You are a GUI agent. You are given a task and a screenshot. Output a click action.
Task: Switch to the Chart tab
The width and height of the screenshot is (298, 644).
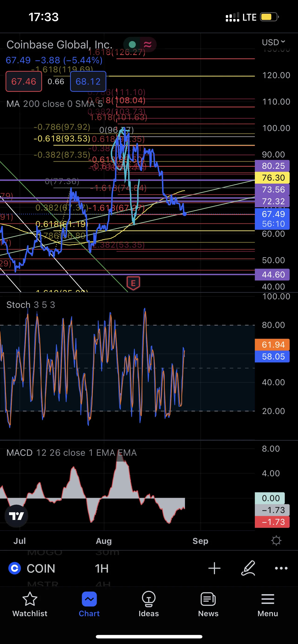(89, 604)
